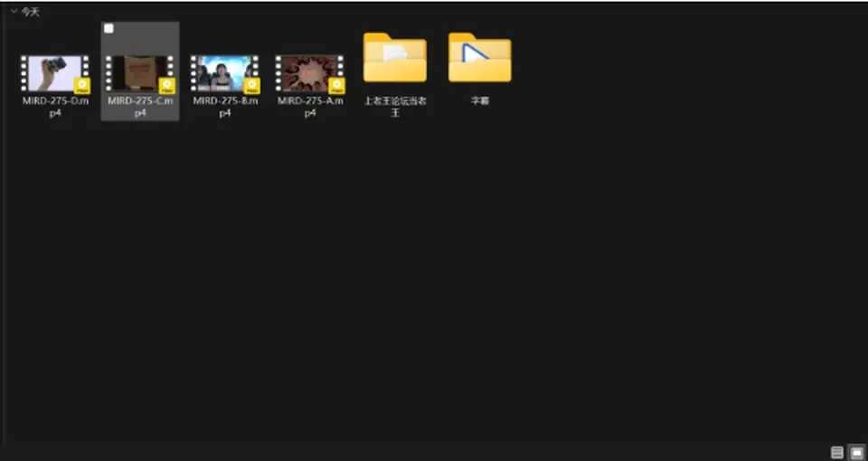Viewport: 868px width, 461px height.
Task: Select the MIRD-275-B.mp4 video file
Action: pyautogui.click(x=225, y=73)
